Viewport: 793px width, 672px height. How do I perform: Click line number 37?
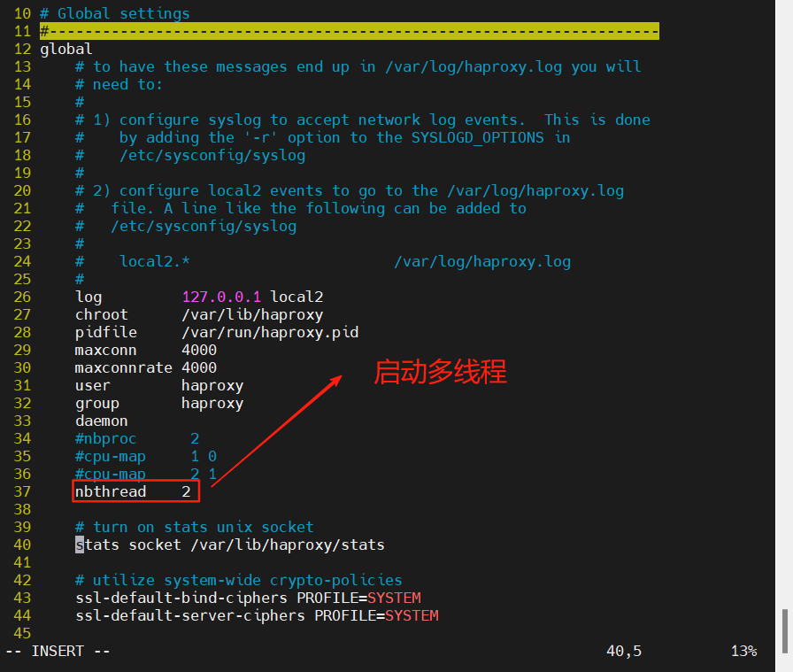click(22, 492)
